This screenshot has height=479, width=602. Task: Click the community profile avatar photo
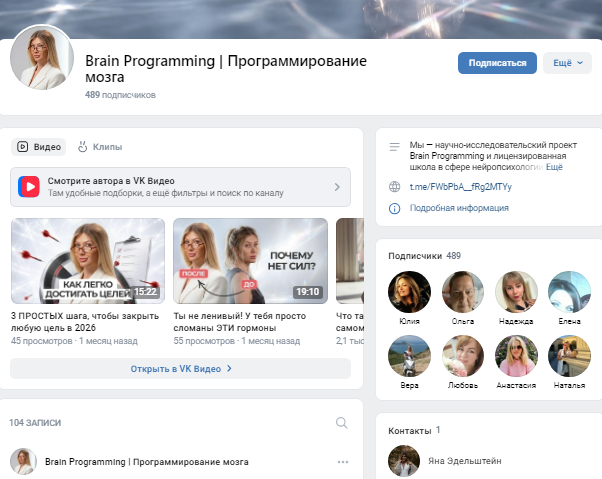42,58
